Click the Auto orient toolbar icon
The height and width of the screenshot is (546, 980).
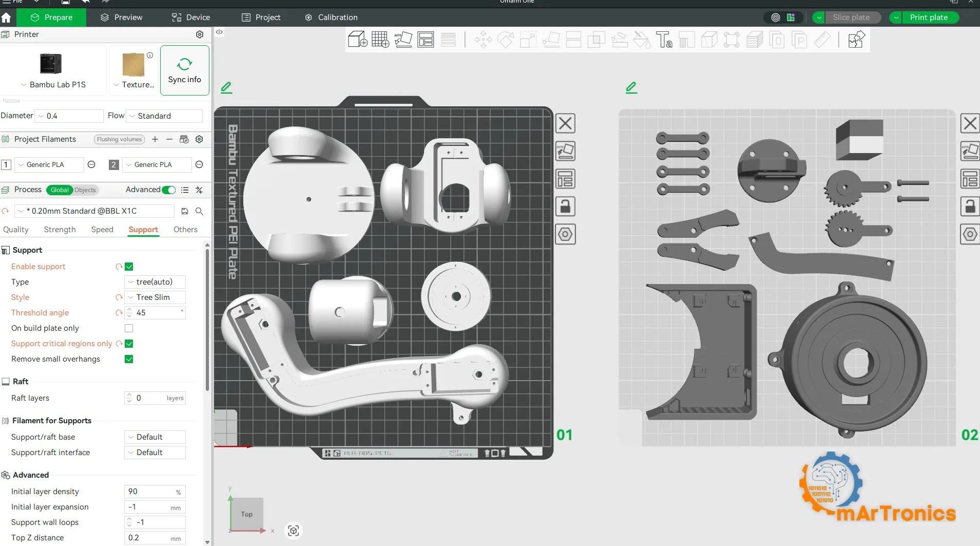point(403,40)
